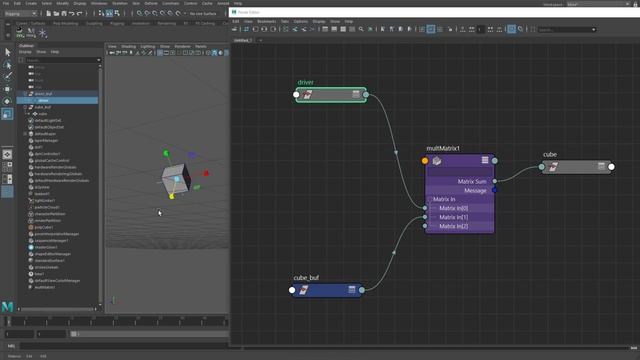Viewport: 640px width, 360px height.
Task: Switch to the Rigging shelf tab
Action: [117, 24]
